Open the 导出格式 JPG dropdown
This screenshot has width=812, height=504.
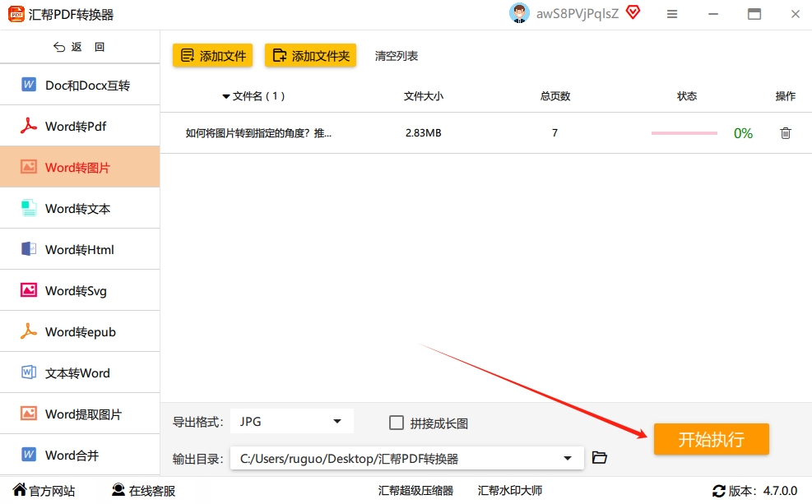(291, 421)
